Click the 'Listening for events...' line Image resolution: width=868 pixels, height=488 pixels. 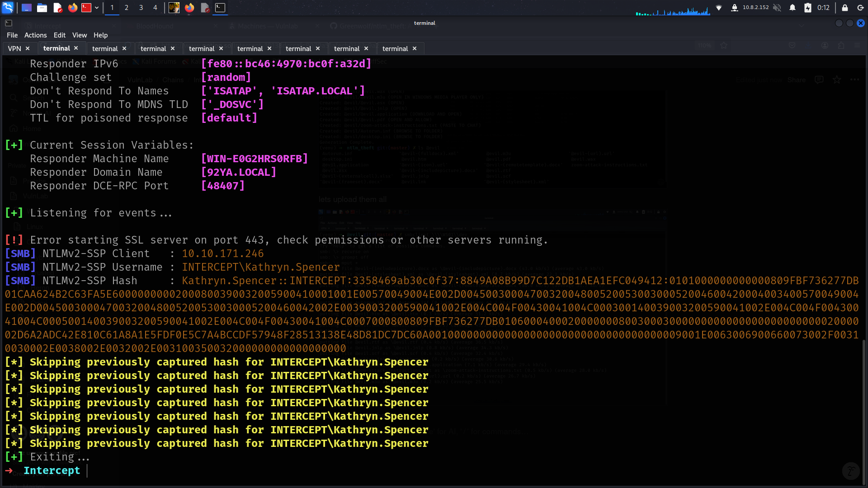pyautogui.click(x=101, y=213)
